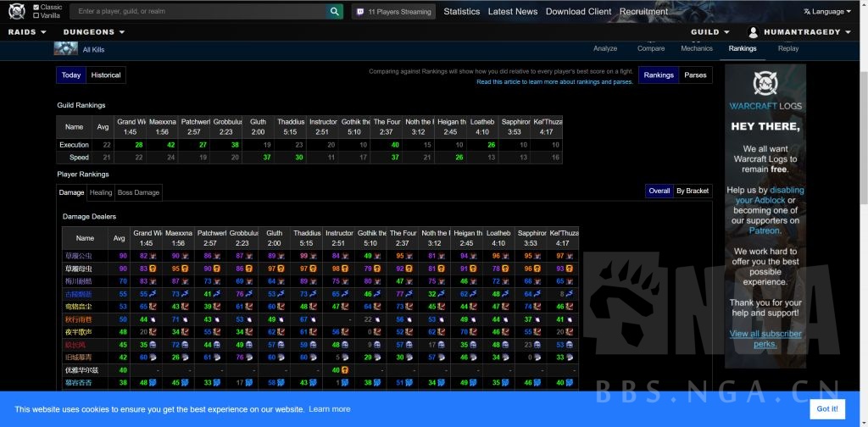Open the Mechanics view icon
This screenshot has height=427, width=868.
click(697, 42)
